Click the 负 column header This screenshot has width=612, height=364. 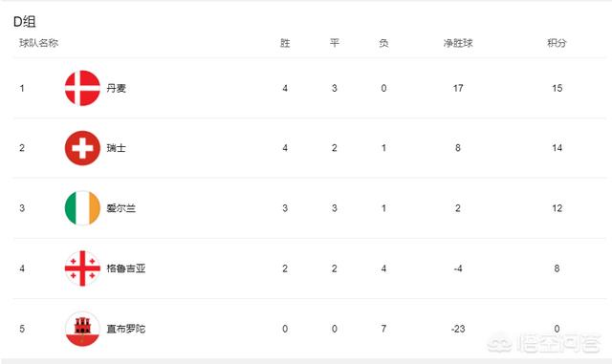pyautogui.click(x=383, y=43)
